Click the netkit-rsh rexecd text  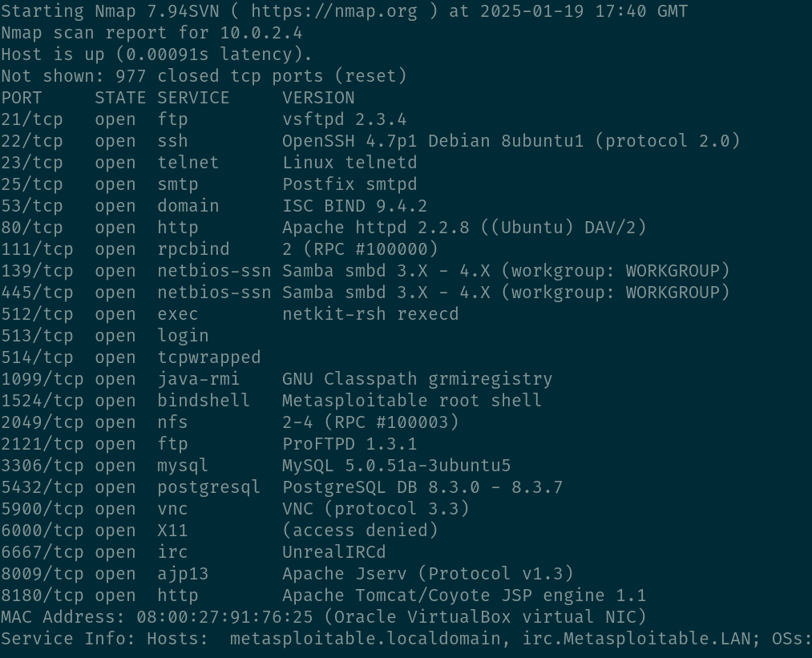point(370,314)
